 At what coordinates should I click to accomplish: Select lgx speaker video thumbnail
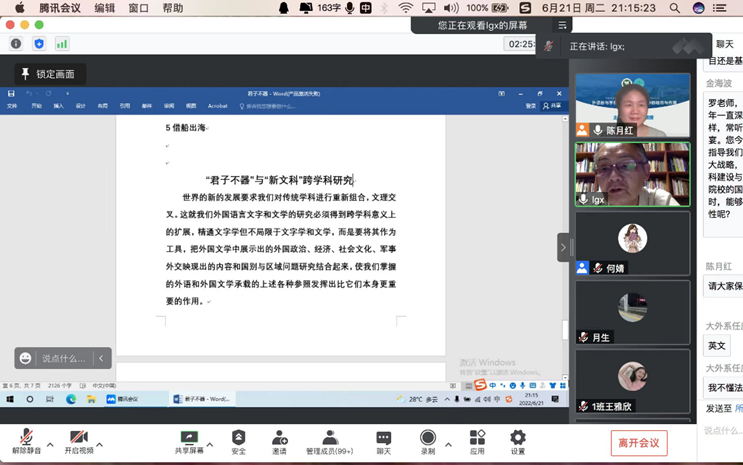tap(633, 174)
